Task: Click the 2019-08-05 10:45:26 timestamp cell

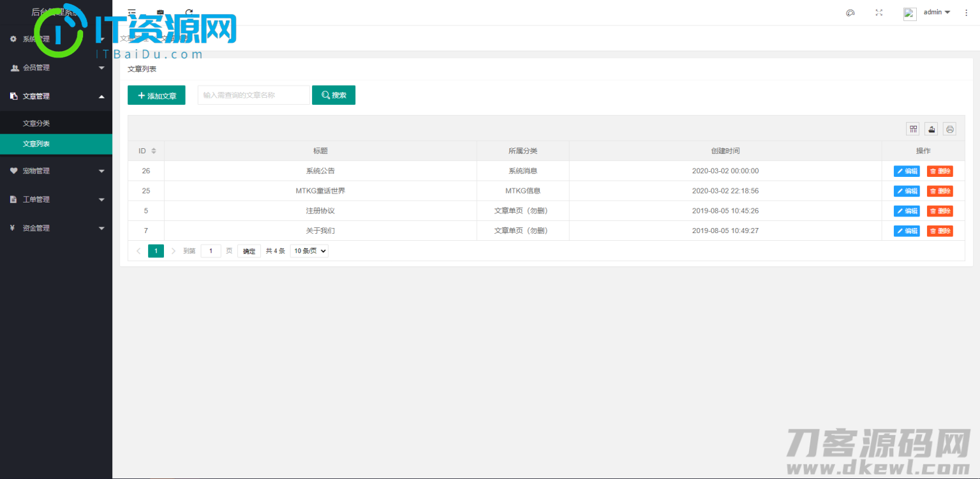Action: click(725, 211)
